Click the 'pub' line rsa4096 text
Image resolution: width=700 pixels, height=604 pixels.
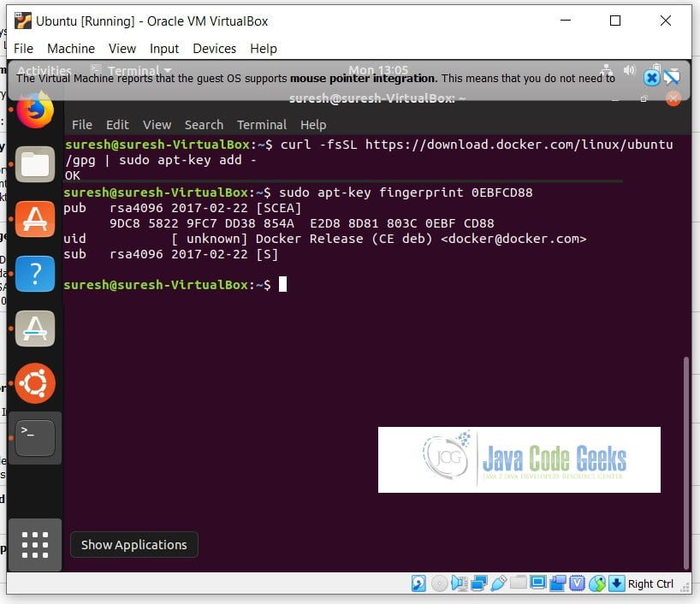point(136,208)
